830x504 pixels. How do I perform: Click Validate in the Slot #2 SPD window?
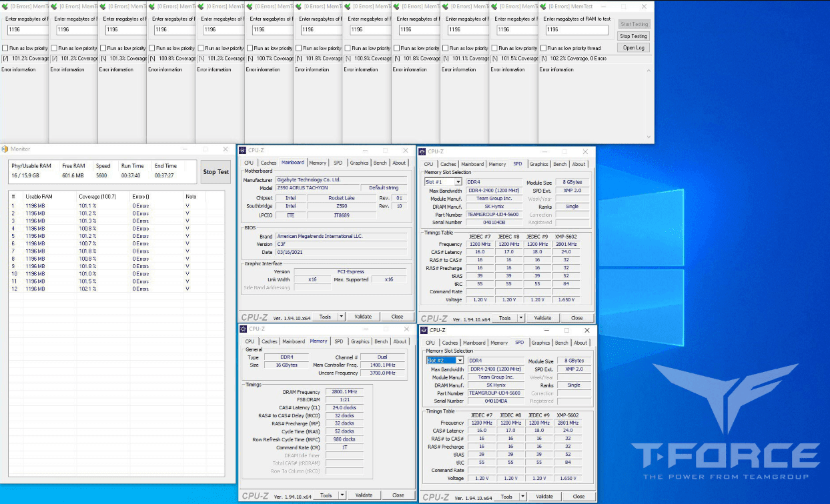click(x=544, y=497)
